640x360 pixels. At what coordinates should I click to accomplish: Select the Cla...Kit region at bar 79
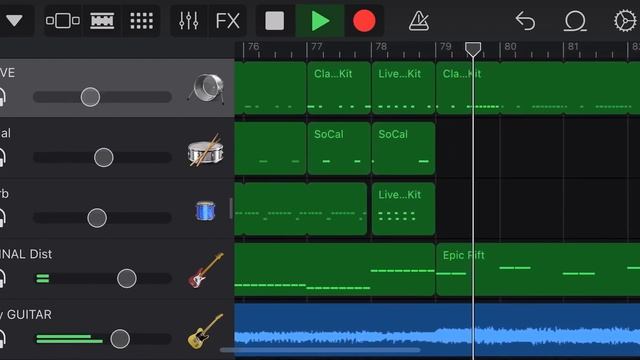point(538,88)
